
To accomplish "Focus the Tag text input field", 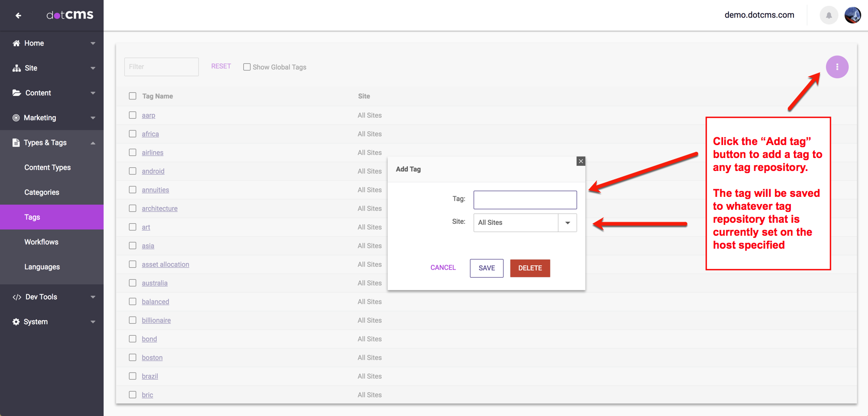I will pos(525,200).
